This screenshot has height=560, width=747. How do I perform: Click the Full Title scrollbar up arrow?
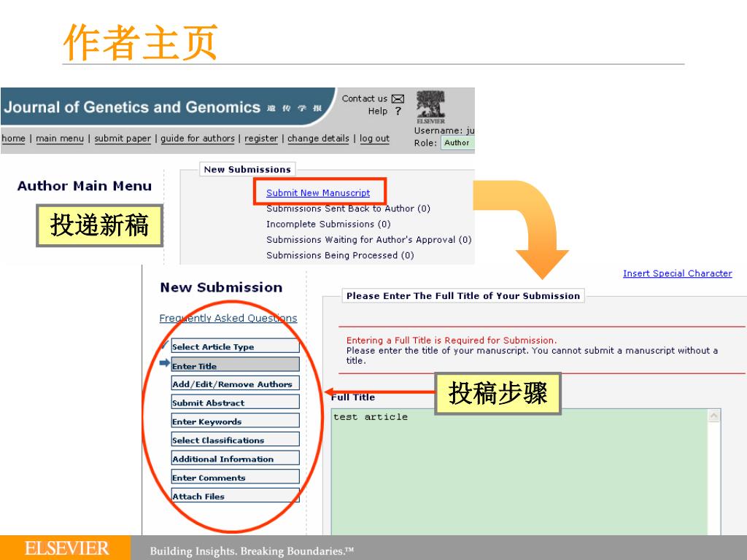713,416
